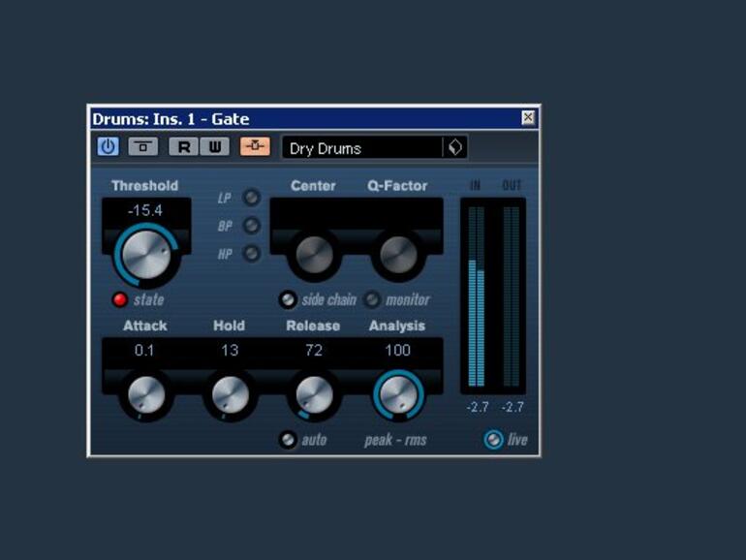Select the -15.4 threshold value field
Image resolution: width=746 pixels, height=560 pixels.
145,210
